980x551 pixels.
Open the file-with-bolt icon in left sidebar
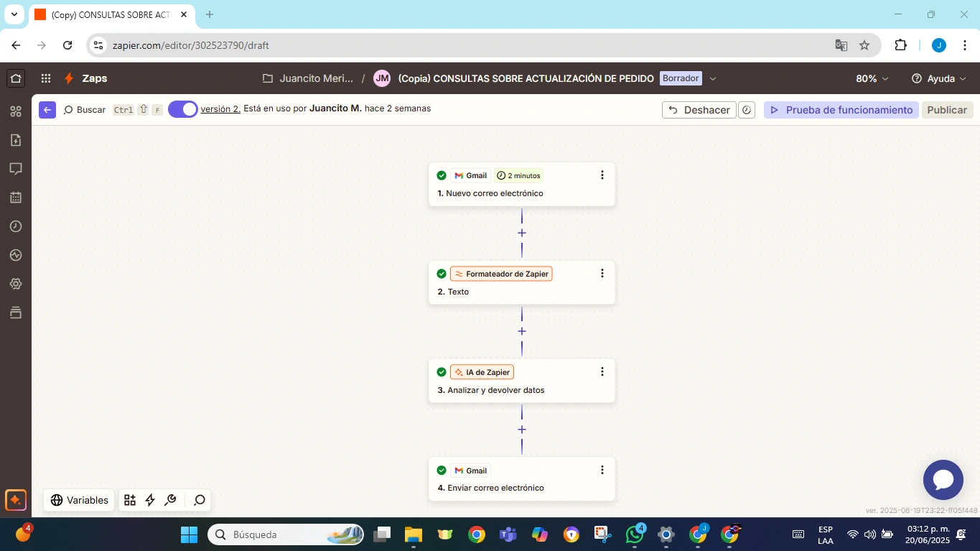16,140
